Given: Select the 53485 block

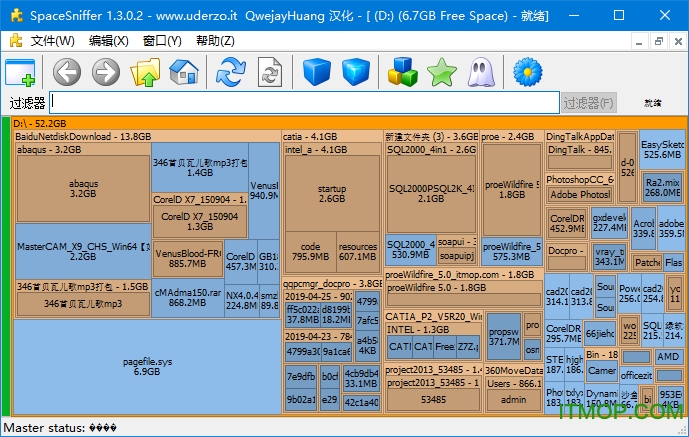Looking at the screenshot, I should (433, 400).
